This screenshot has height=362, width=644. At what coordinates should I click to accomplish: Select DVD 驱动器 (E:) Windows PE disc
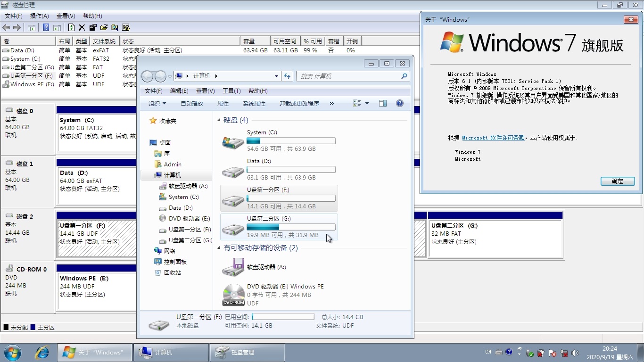click(x=279, y=295)
